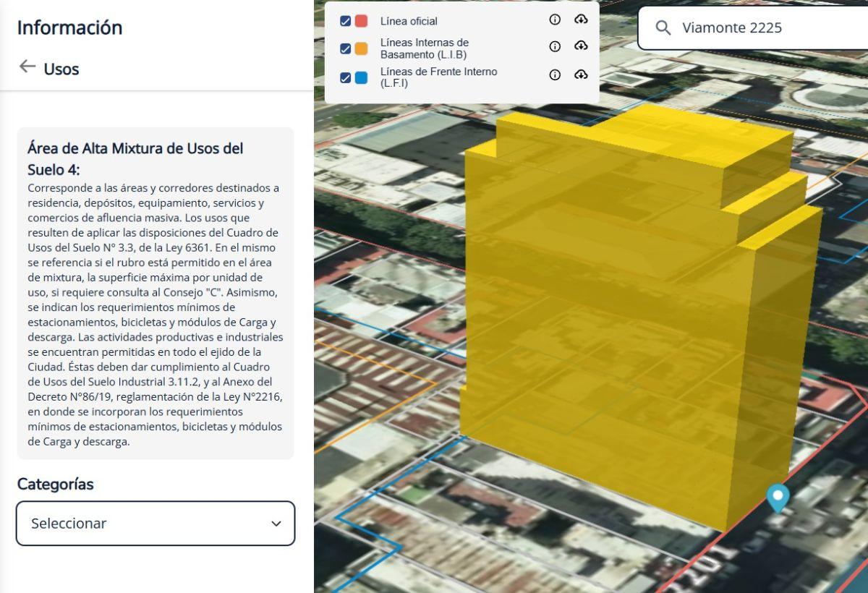The width and height of the screenshot is (868, 593).
Task: Click the orange L.I.B color swatch
Action: 361,48
